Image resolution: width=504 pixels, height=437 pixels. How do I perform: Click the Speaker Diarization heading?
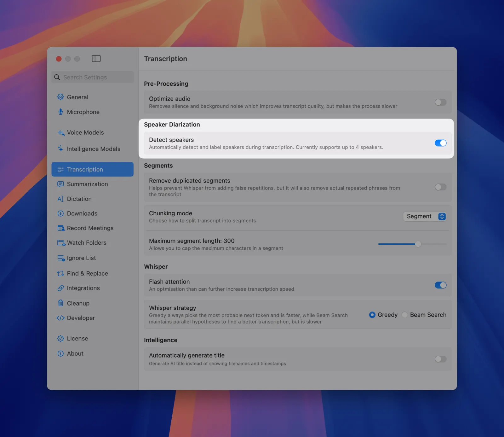(x=172, y=125)
